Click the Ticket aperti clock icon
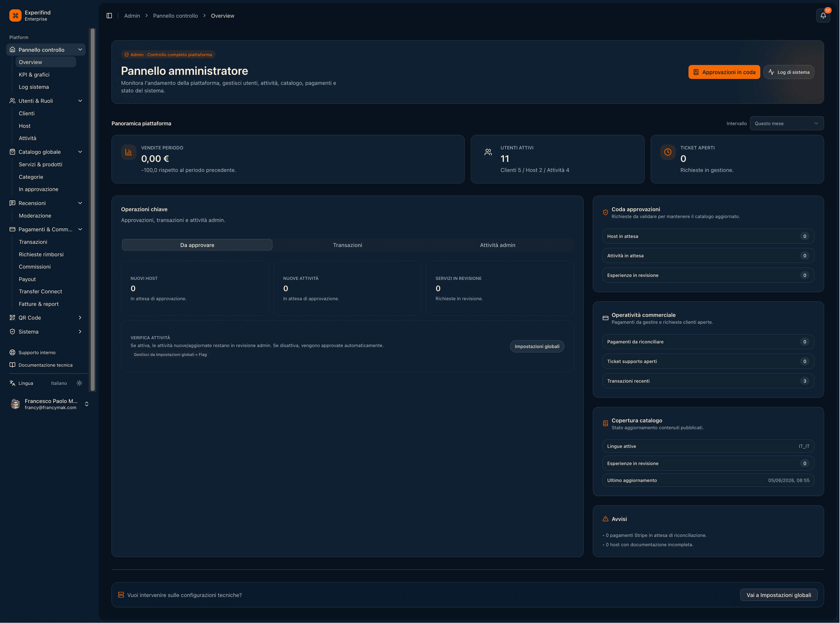The width and height of the screenshot is (840, 623). 668,152
